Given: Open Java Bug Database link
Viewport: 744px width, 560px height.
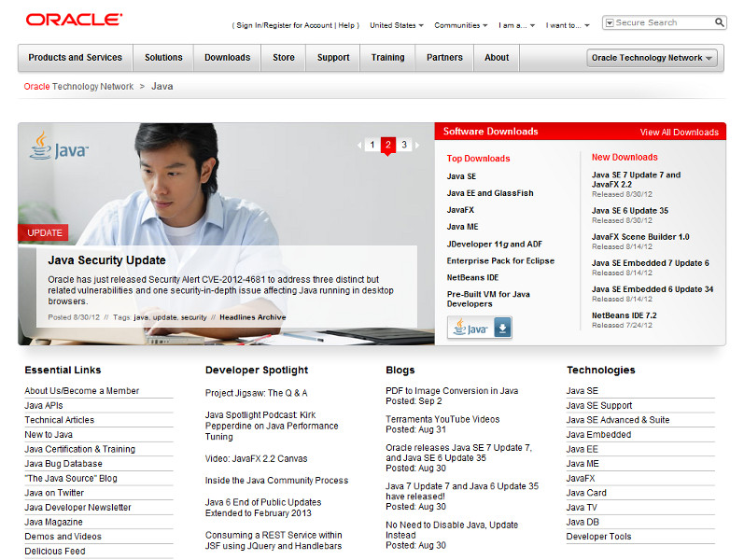Looking at the screenshot, I should click(x=63, y=464).
